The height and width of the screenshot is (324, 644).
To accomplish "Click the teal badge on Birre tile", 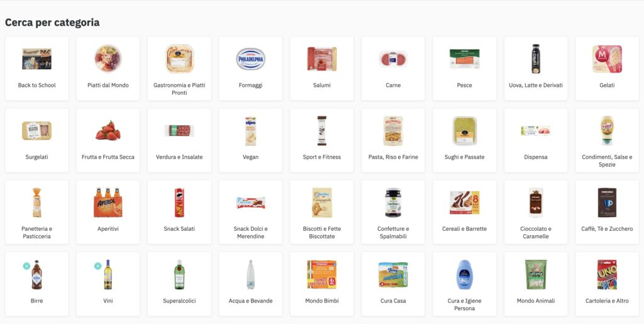I will coord(26,266).
